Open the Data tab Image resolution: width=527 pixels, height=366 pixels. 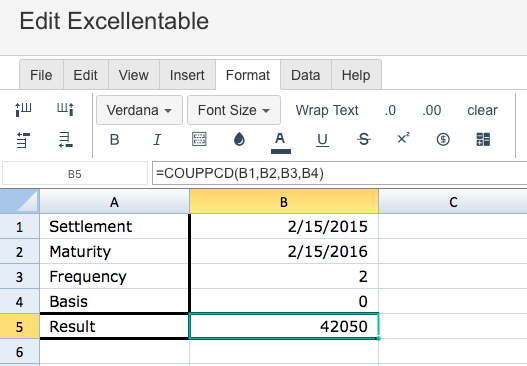(x=306, y=75)
